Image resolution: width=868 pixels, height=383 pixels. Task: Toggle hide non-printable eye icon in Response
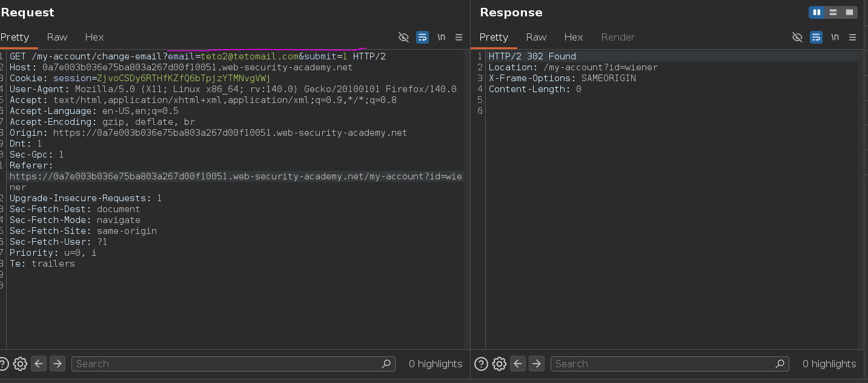click(x=797, y=37)
